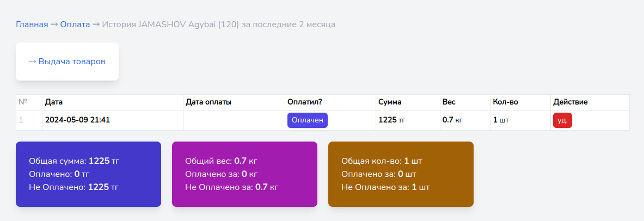
Task: Click the 0.7 кг weight cell in the row
Action: (452, 120)
